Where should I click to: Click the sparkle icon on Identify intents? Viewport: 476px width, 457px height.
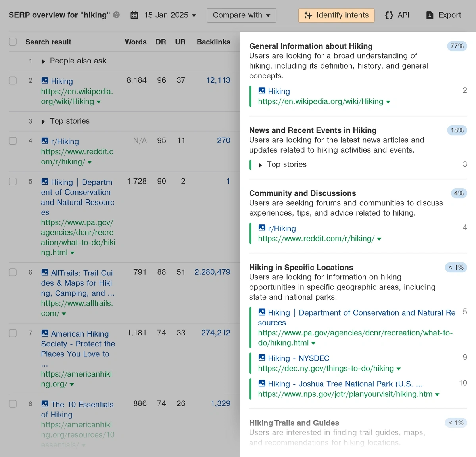[308, 15]
